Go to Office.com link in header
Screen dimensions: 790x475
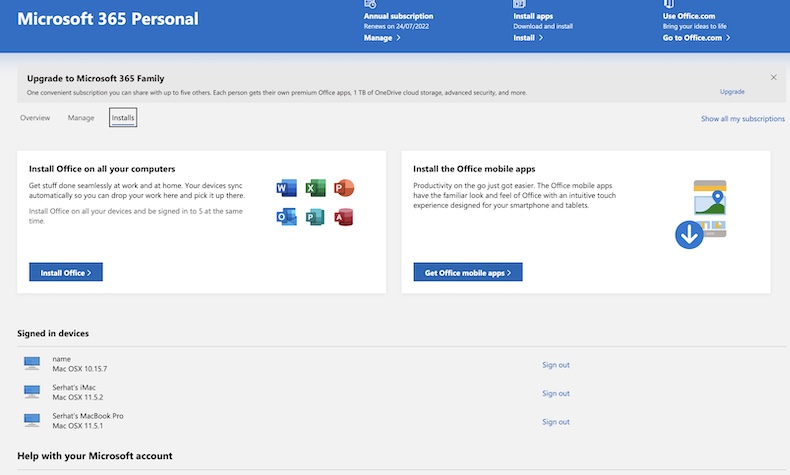696,38
